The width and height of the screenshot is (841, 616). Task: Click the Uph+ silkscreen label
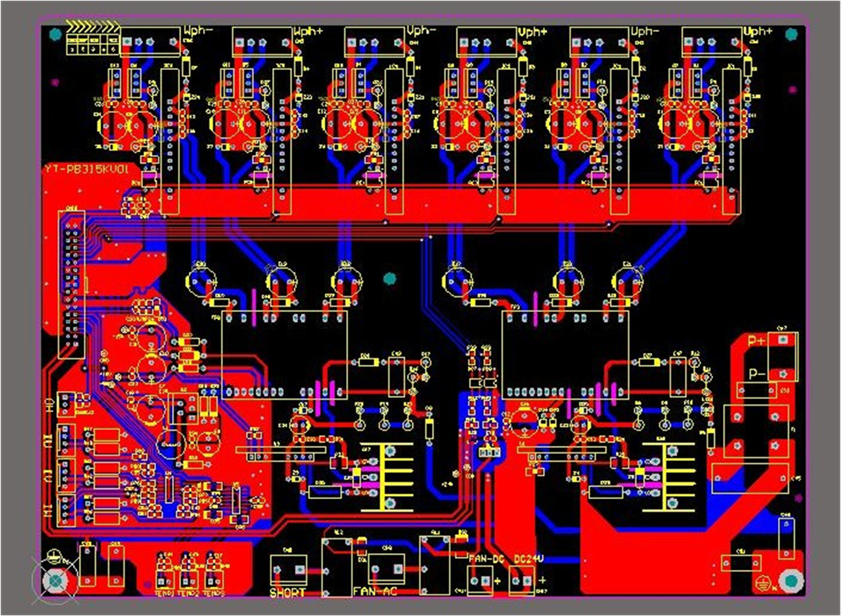(758, 31)
